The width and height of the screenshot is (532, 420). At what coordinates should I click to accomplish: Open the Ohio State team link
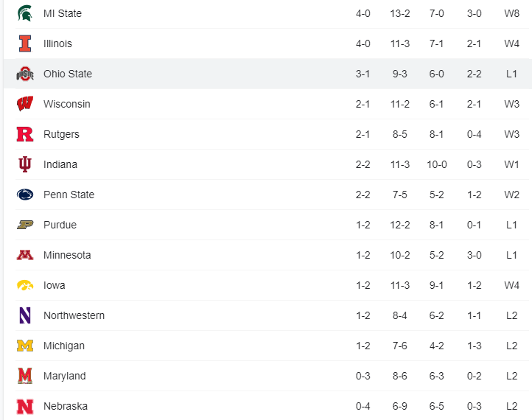[x=68, y=74]
